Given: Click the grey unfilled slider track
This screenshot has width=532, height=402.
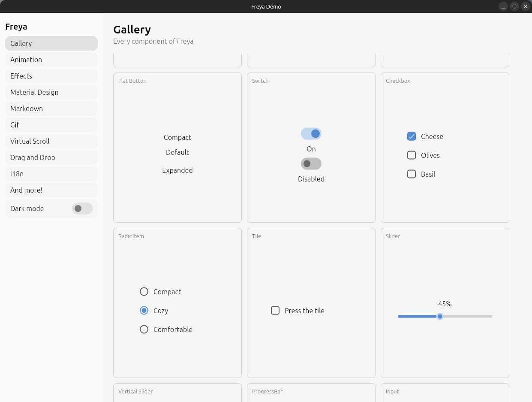Looking at the screenshot, I should click(x=468, y=316).
